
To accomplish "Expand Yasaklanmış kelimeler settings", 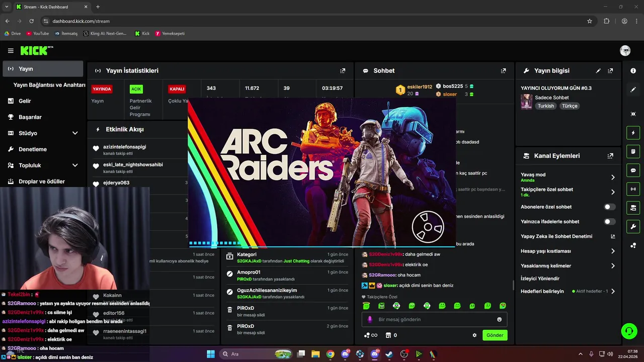I will coord(613,265).
